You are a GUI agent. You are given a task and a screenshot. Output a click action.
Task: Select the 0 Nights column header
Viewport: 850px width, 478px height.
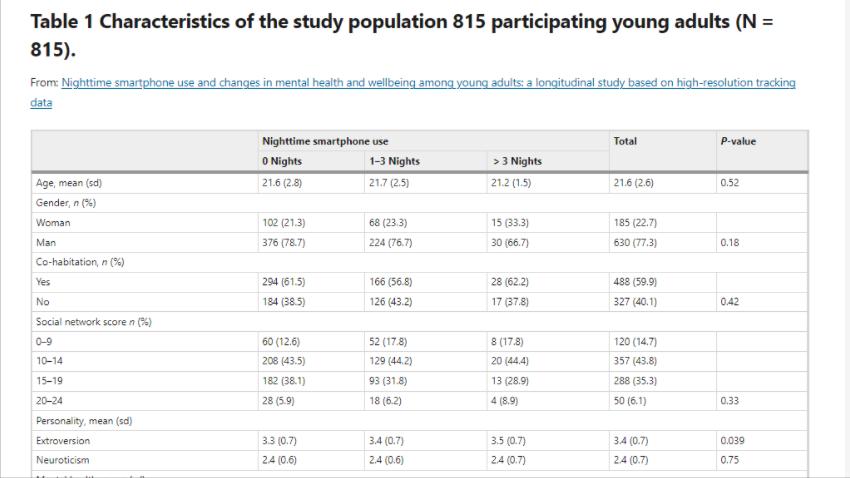pyautogui.click(x=282, y=161)
